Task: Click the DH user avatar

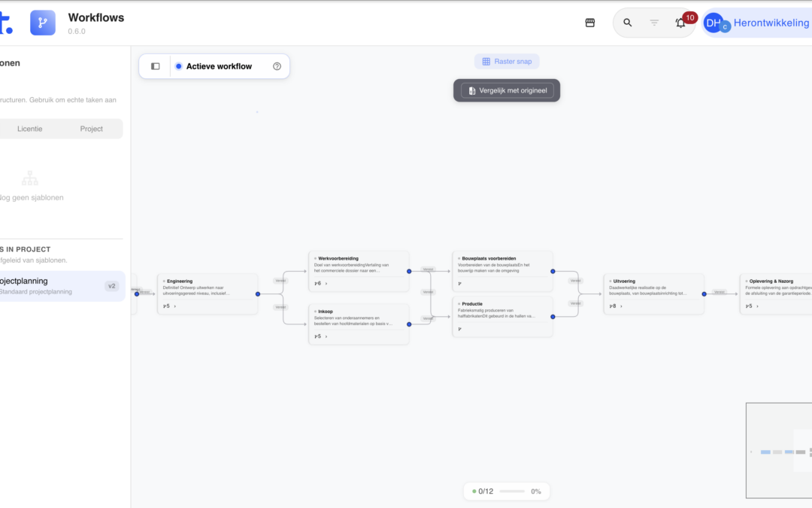Action: 714,23
